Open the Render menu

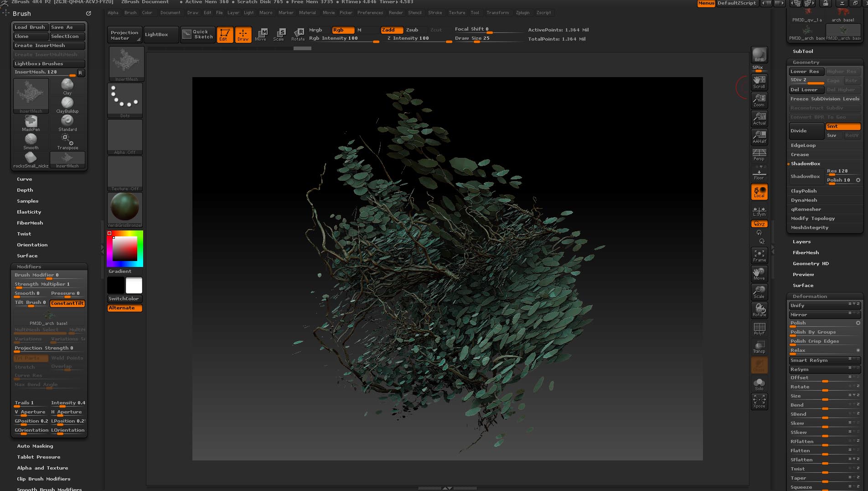click(x=396, y=13)
